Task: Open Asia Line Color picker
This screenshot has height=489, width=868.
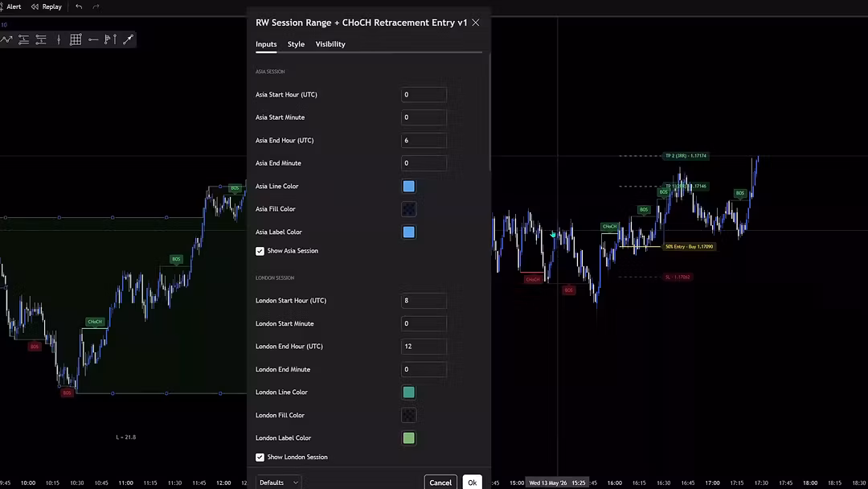Action: (408, 186)
